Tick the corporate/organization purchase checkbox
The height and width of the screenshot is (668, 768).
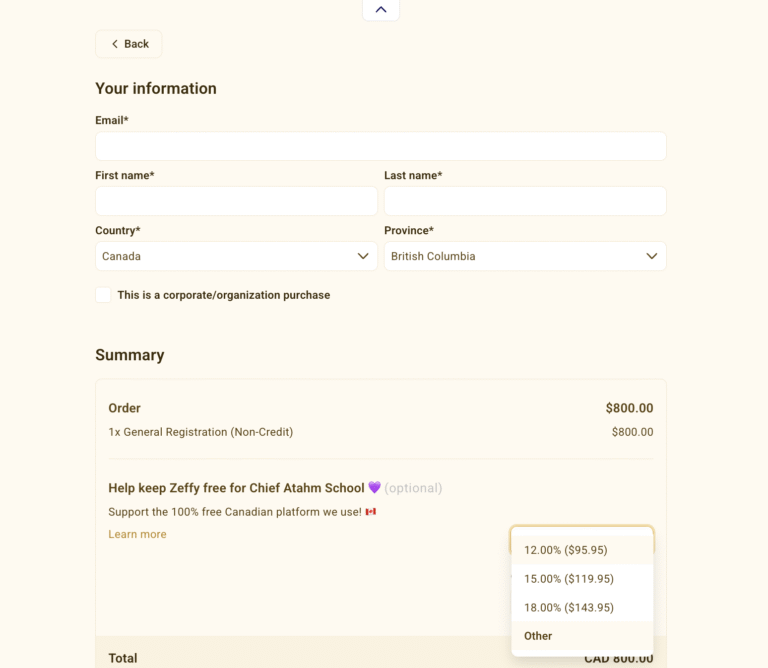pyautogui.click(x=103, y=295)
